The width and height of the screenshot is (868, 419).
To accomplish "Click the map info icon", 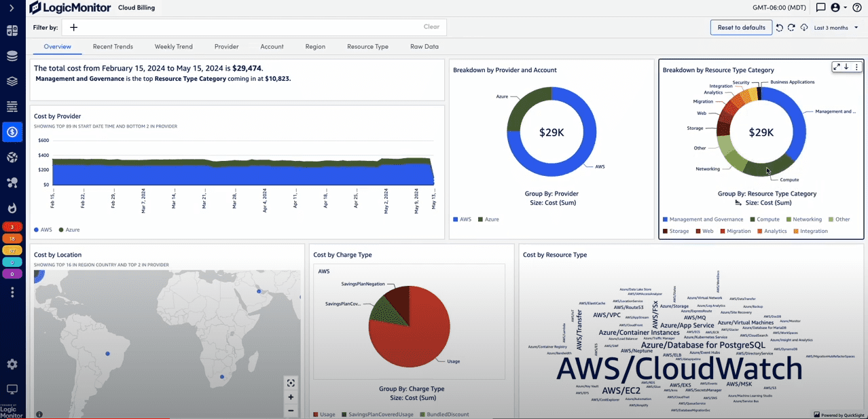I will click(x=39, y=414).
